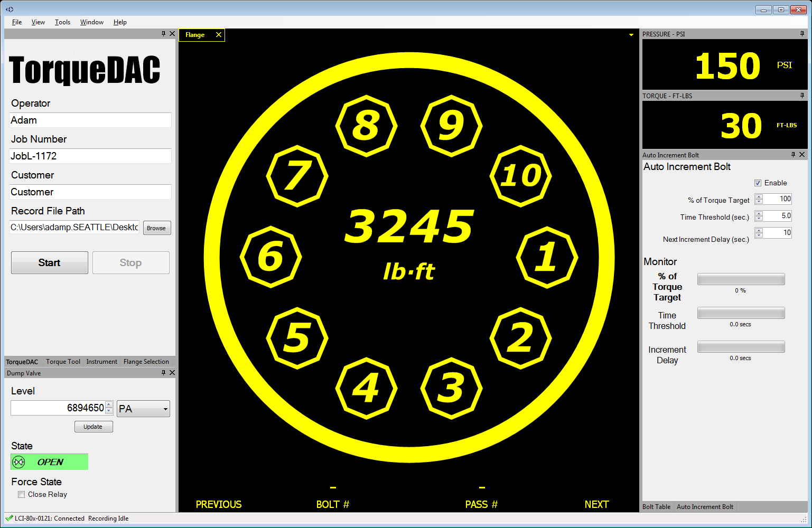Check the Close Relay checkbox

[x=22, y=495]
